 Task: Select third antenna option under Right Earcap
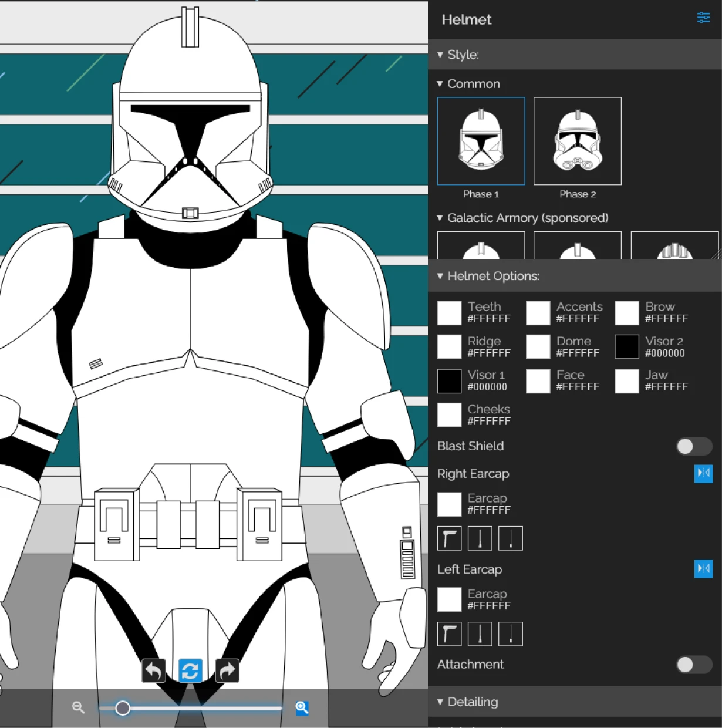511,538
